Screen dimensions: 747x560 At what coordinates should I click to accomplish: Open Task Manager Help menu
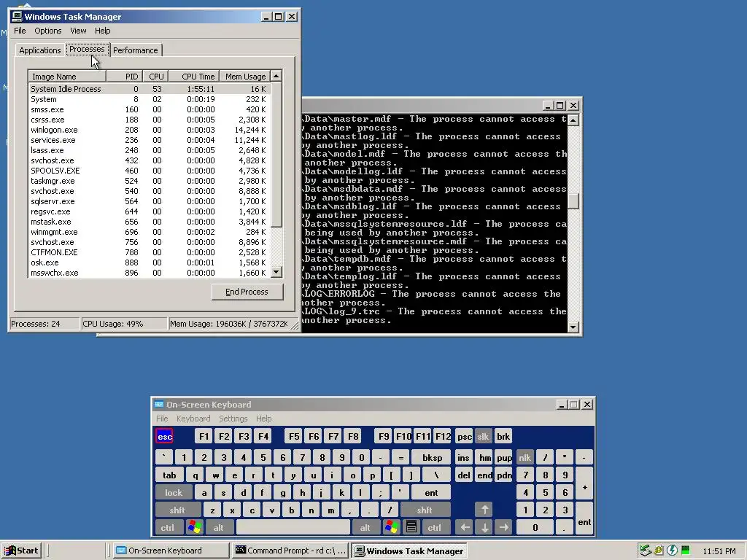tap(102, 31)
